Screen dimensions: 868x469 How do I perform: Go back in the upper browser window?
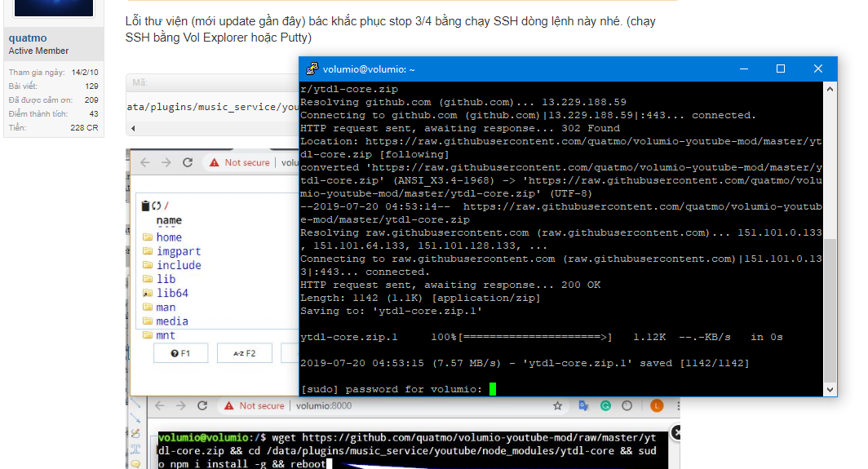click(x=145, y=162)
